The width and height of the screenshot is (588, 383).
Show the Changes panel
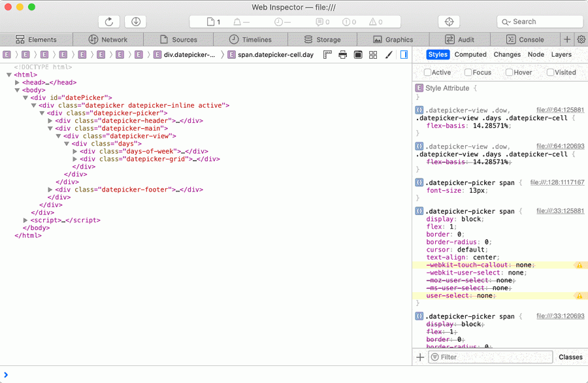(507, 54)
